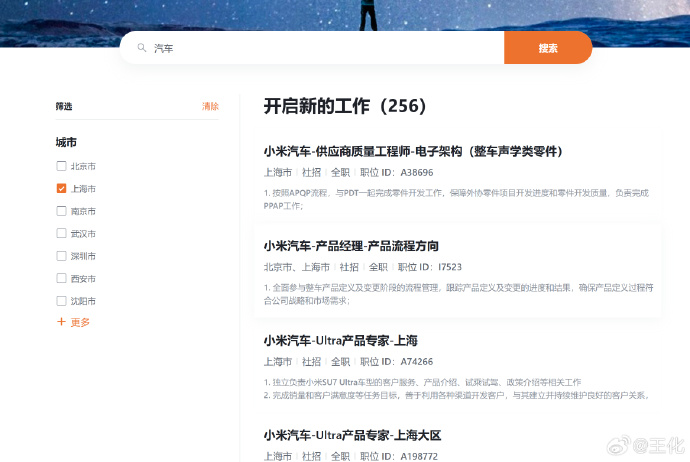Click the magnifier icon in the search bar
The height and width of the screenshot is (462, 690).
141,48
